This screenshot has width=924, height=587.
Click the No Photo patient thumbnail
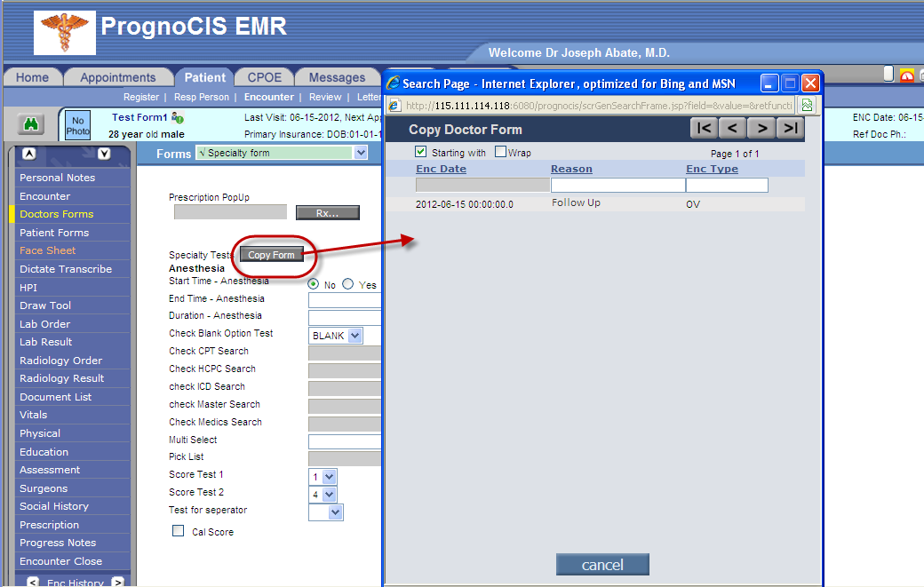point(78,125)
